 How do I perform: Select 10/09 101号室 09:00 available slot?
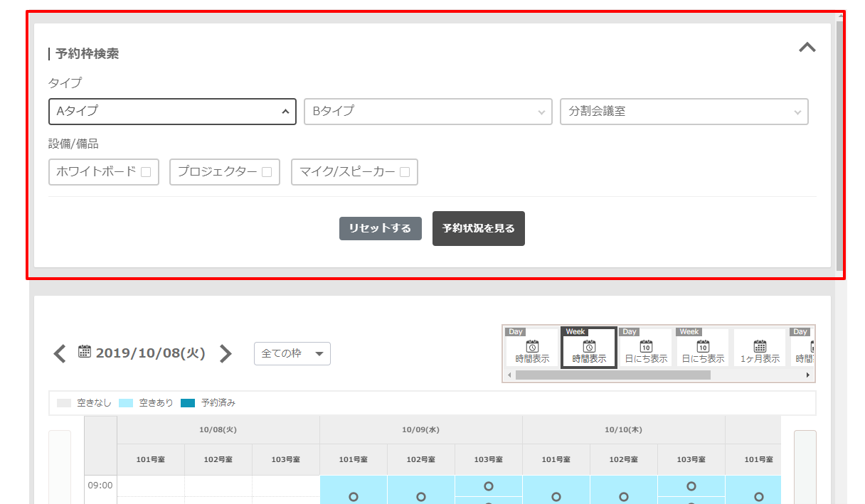pyautogui.click(x=354, y=497)
